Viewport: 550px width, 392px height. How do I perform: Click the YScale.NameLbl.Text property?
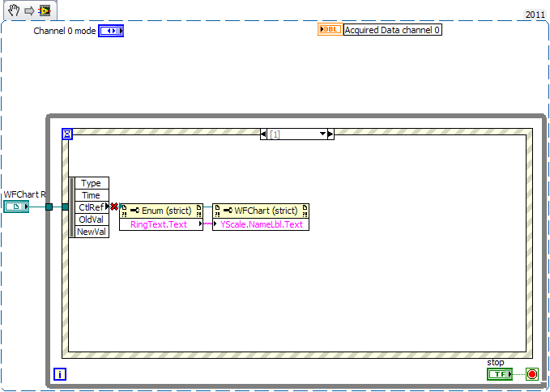point(261,224)
